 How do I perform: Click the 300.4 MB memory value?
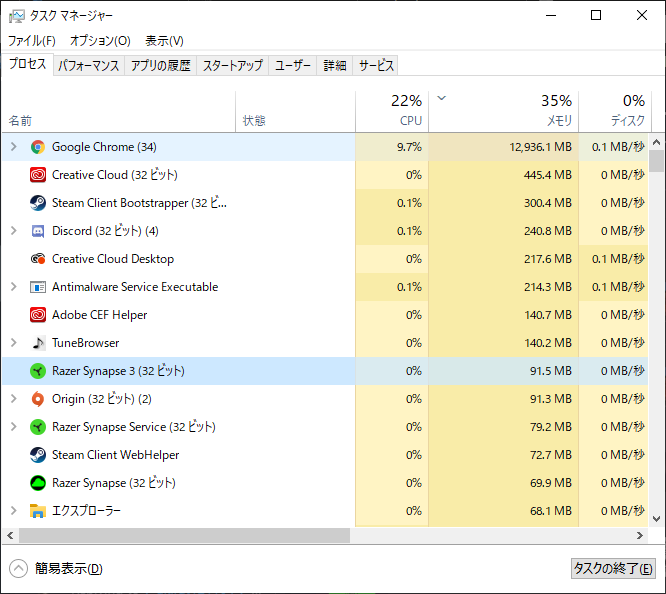click(547, 203)
